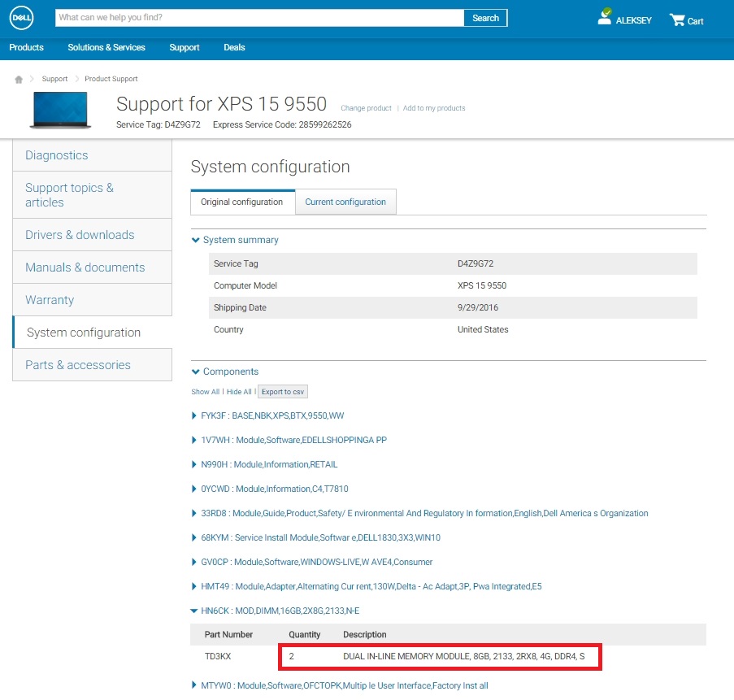Open the Support menu
This screenshot has height=700, width=734.
[x=184, y=47]
